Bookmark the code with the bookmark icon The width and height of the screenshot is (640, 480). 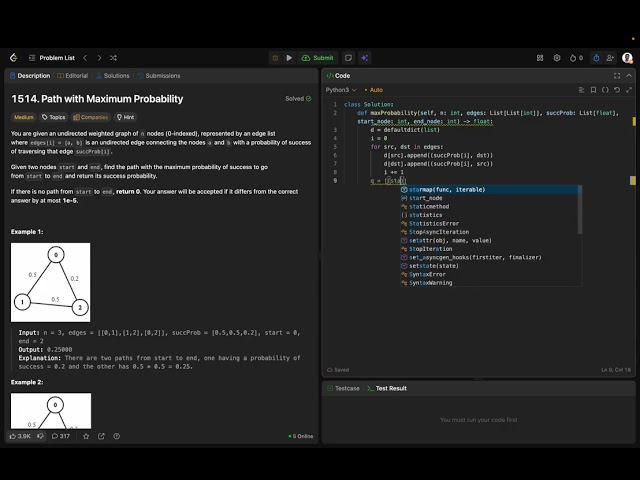tap(593, 90)
